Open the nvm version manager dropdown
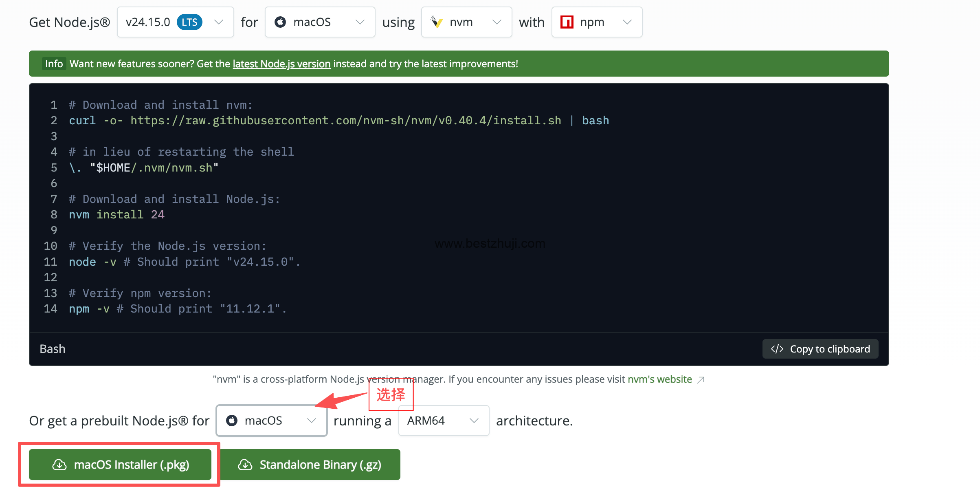The width and height of the screenshot is (980, 489). coord(466,22)
